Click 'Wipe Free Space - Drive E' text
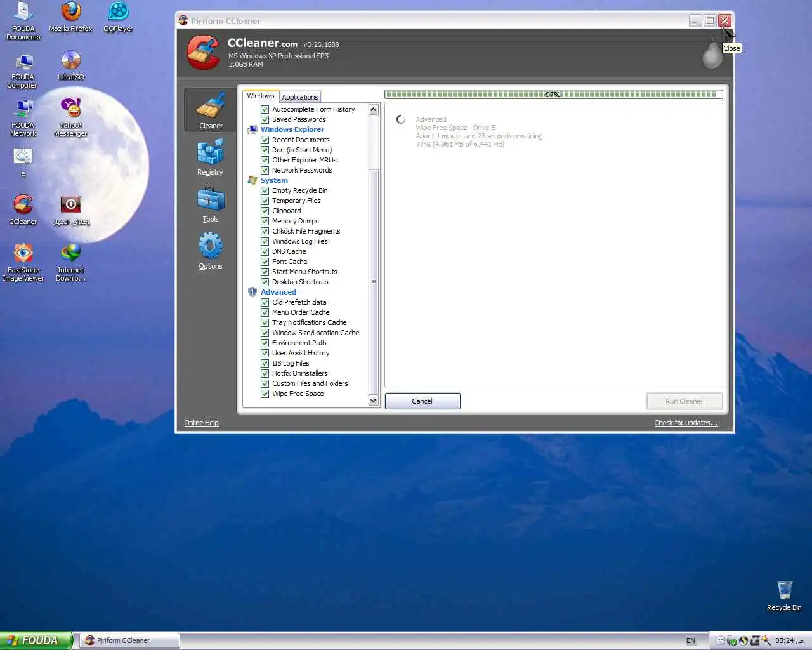Screen dimensions: 812x650 tap(455, 128)
